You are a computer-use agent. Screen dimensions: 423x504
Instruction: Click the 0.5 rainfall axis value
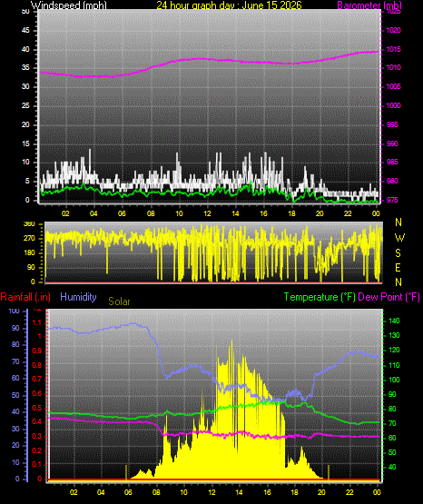tap(37, 408)
